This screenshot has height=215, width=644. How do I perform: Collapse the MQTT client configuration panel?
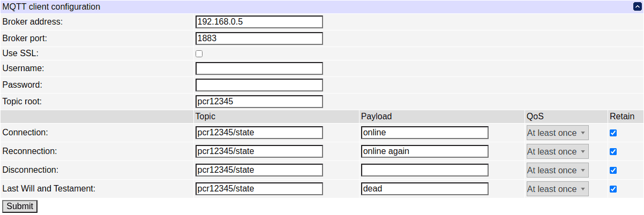[x=637, y=7]
